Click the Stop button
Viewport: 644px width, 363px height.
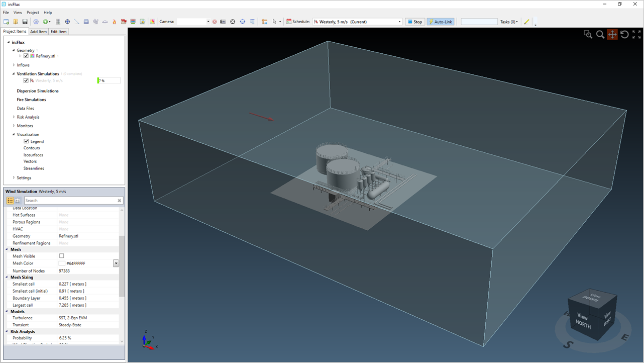coord(415,22)
